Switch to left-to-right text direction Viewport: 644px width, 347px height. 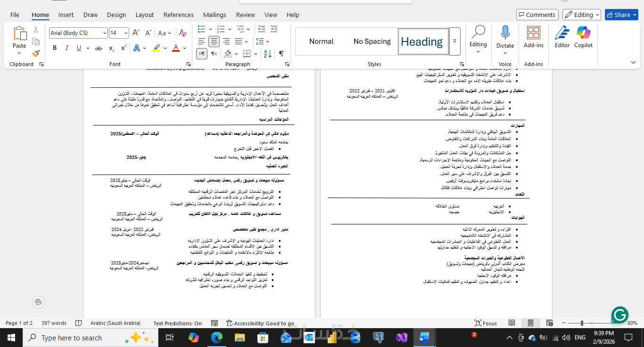(x=202, y=54)
